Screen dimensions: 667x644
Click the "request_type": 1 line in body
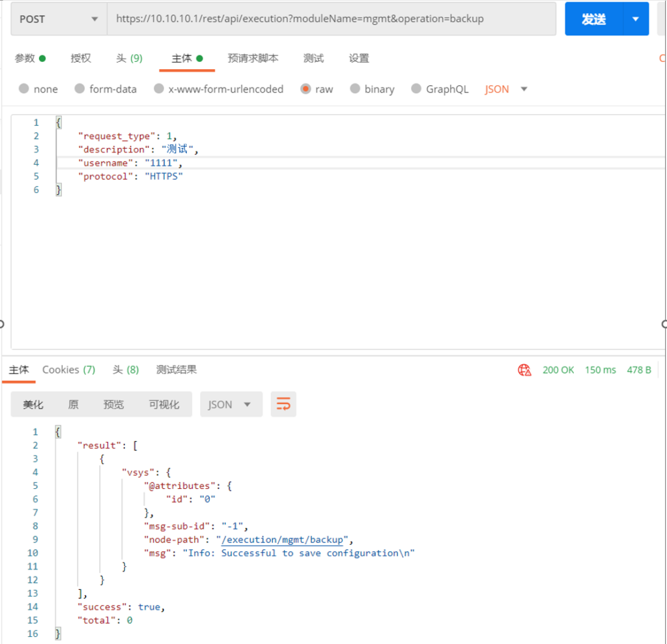127,136
